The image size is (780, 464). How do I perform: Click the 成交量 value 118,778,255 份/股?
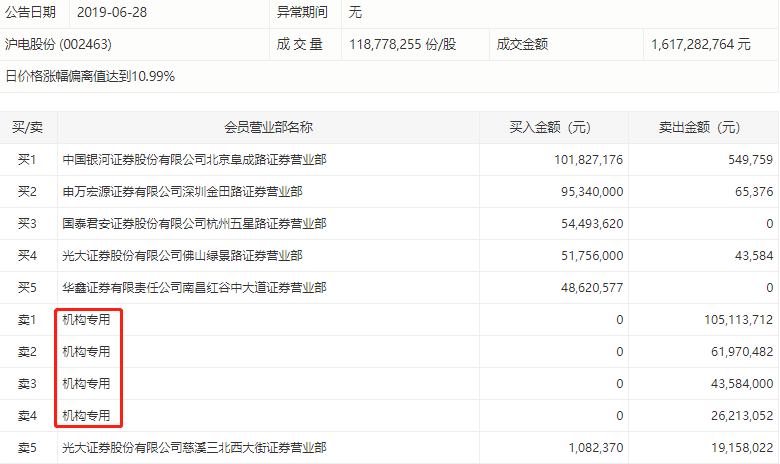click(x=403, y=45)
